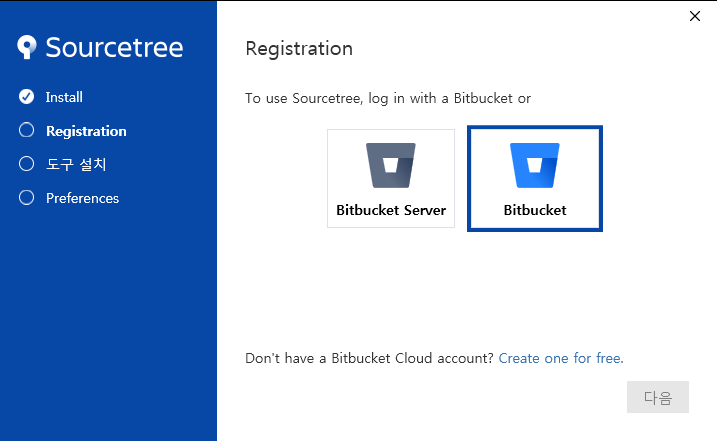Click the 다음 (Next) button
Screen dimensions: 717x441
658,397
